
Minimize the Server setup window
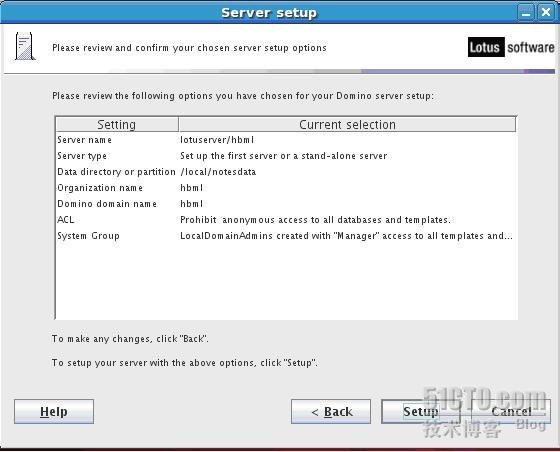point(526,12)
